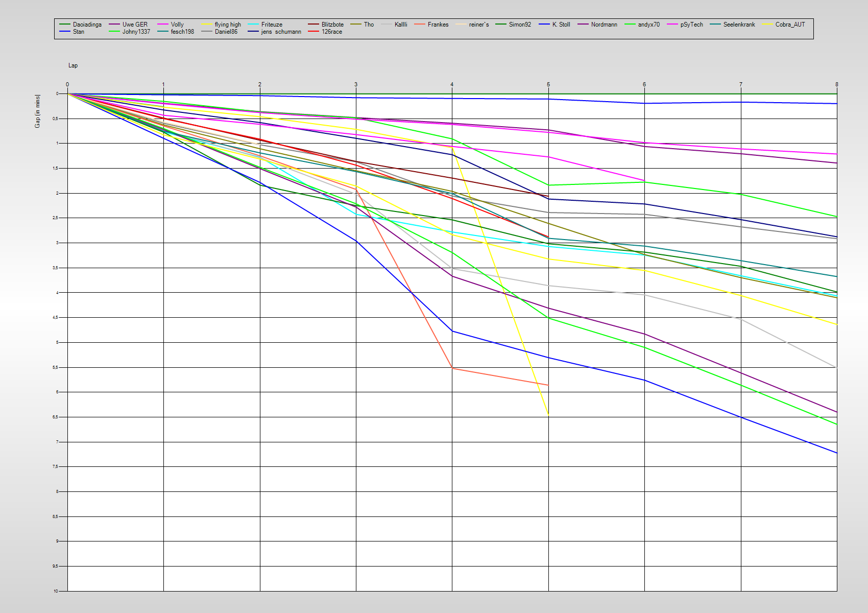Select the Stan legend label
Viewport: 868px width, 613px height.
coord(79,32)
